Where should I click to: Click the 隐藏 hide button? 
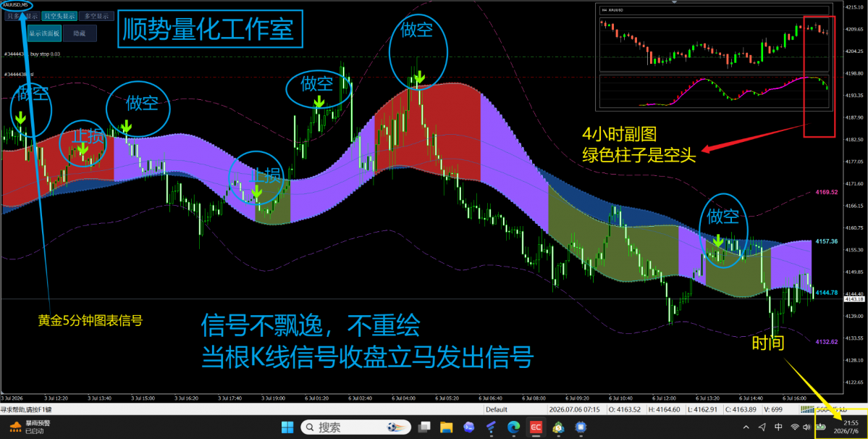pyautogui.click(x=80, y=33)
